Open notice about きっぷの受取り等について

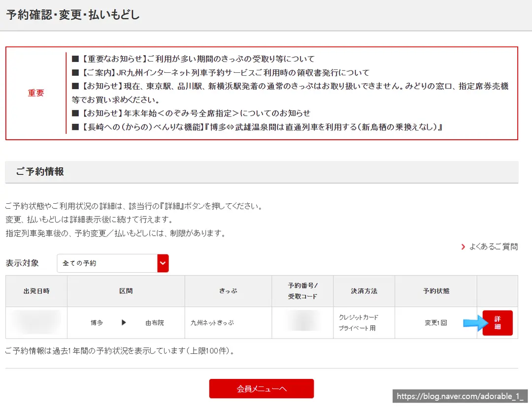199,59
